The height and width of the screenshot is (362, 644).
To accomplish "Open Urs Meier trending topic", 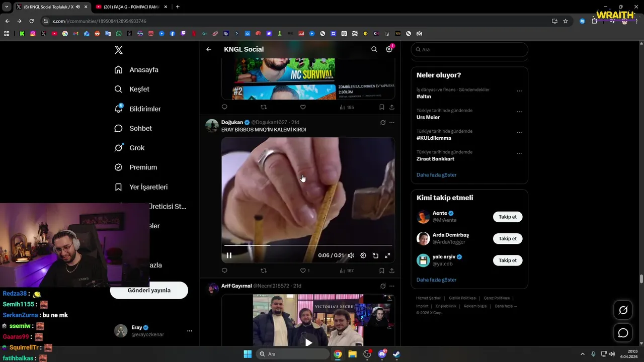I will coord(428,117).
